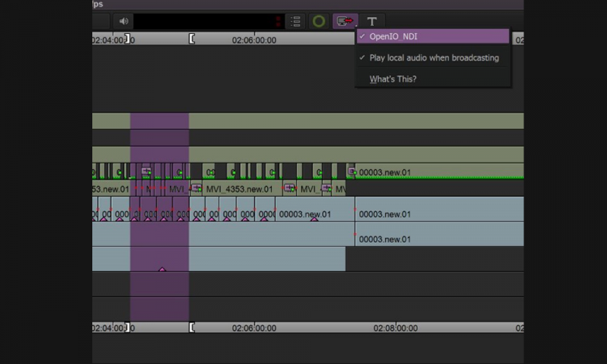Click the dissolve icon after MVI_4353.new.01
Image resolution: width=607 pixels, height=364 pixels.
[289, 188]
